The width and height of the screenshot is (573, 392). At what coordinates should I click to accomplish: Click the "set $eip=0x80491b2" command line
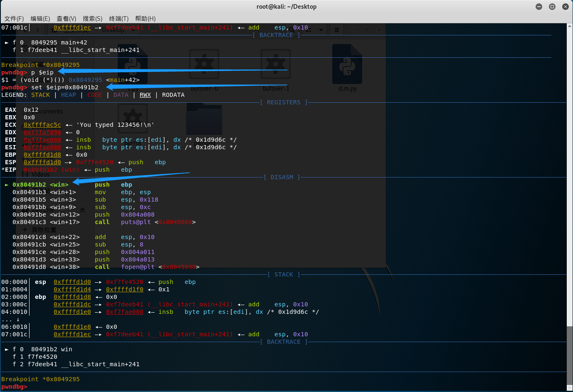[x=64, y=87]
